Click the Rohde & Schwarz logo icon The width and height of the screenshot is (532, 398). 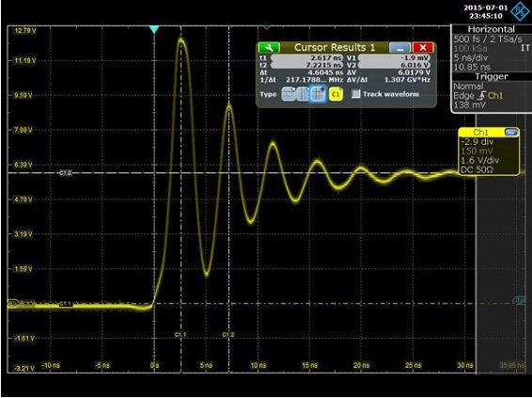(520, 10)
